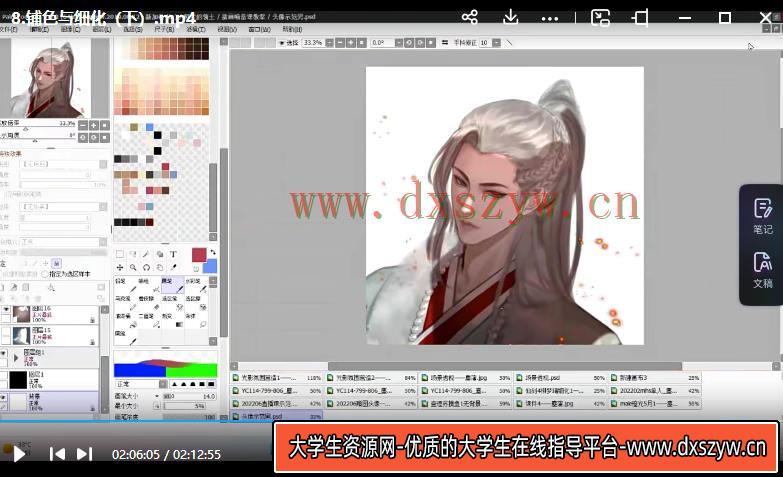Expand the 图层组1 layer group triangle

point(15,358)
